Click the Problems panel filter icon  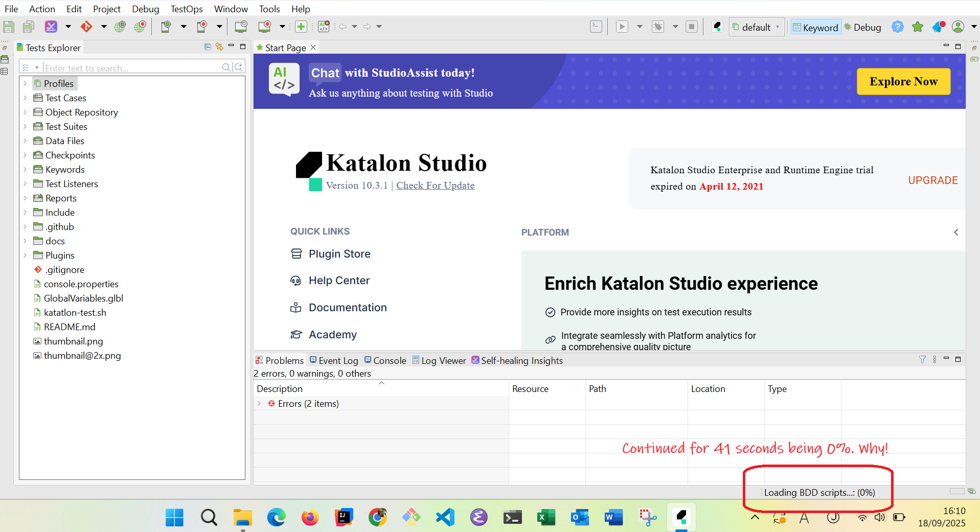click(922, 360)
